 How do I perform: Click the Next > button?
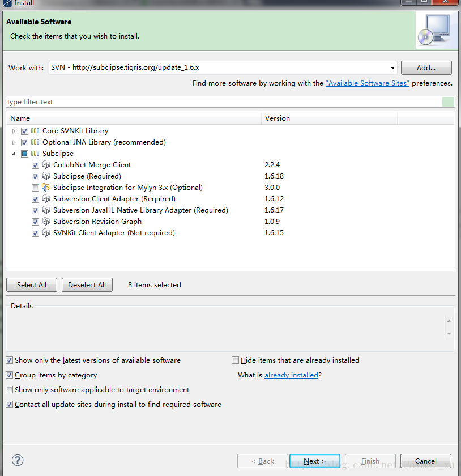315,461
